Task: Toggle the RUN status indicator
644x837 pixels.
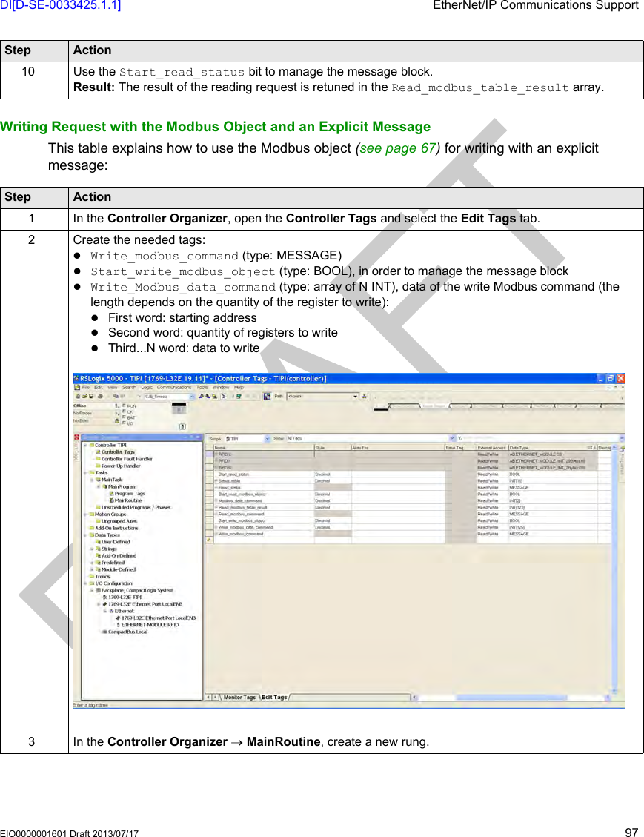Action: (129, 406)
